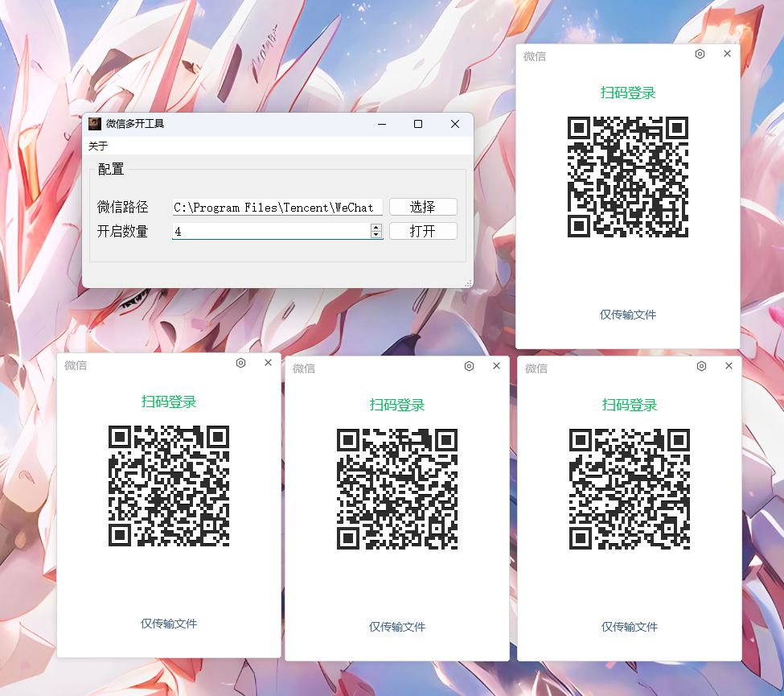Close the top-right WeChat login window
The image size is (784, 696).
click(727, 54)
